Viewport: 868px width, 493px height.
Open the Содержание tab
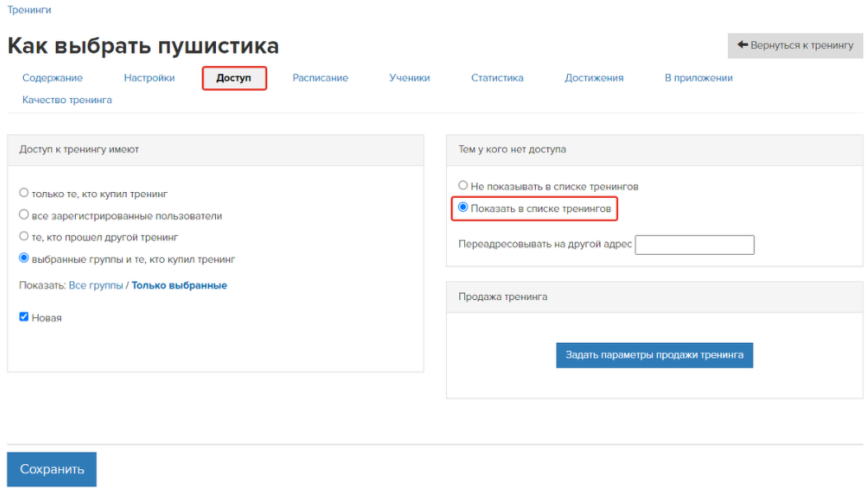pos(53,78)
